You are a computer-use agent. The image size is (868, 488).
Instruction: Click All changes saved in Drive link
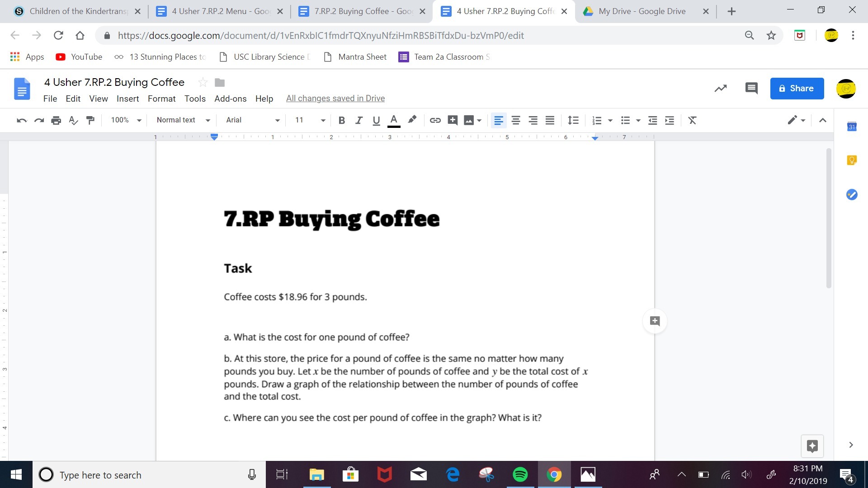pyautogui.click(x=335, y=99)
